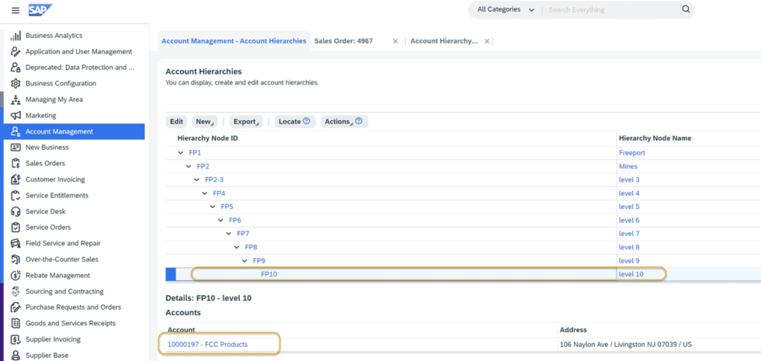The height and width of the screenshot is (361, 761).
Task: Click address 106 Naylon Ave cell
Action: coord(626,345)
